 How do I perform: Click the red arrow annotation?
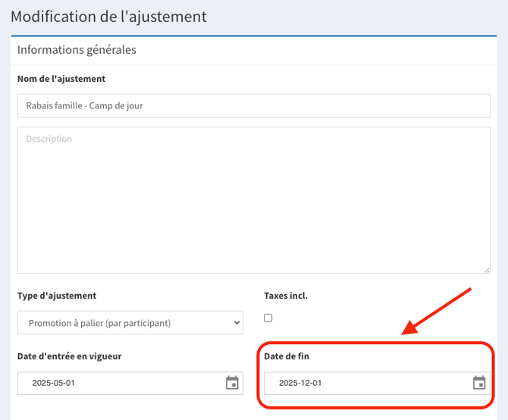coord(438,311)
